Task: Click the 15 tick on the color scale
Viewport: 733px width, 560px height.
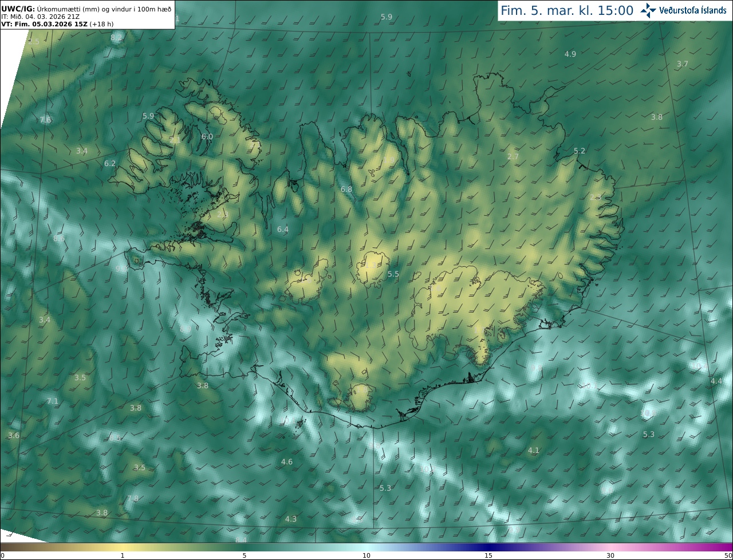Action: (488, 555)
